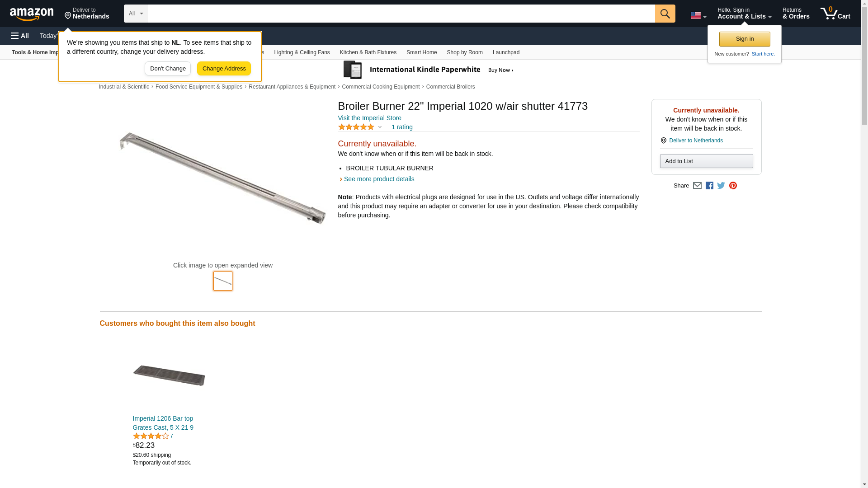The height and width of the screenshot is (488, 868).
Task: Click into the Amazon search field
Action: point(401,14)
